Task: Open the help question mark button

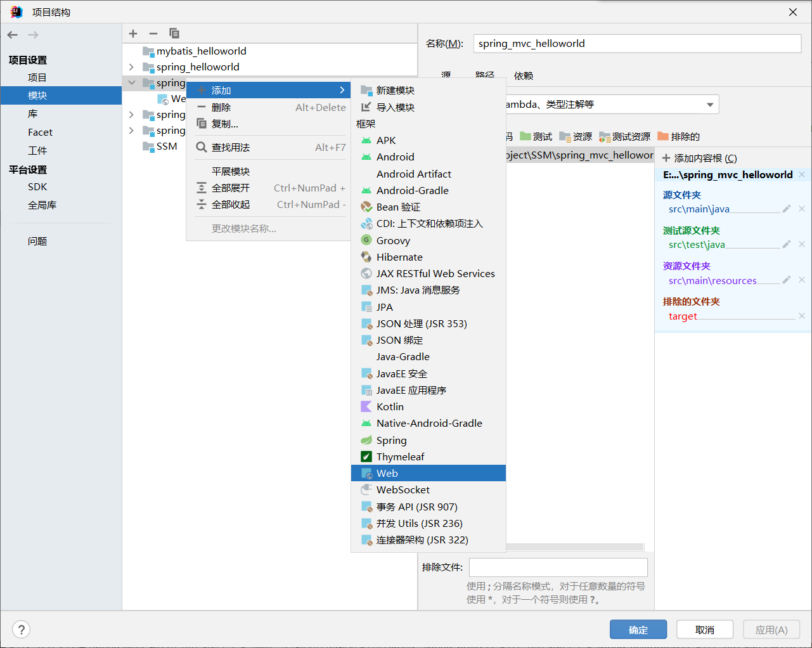Action: [x=21, y=630]
